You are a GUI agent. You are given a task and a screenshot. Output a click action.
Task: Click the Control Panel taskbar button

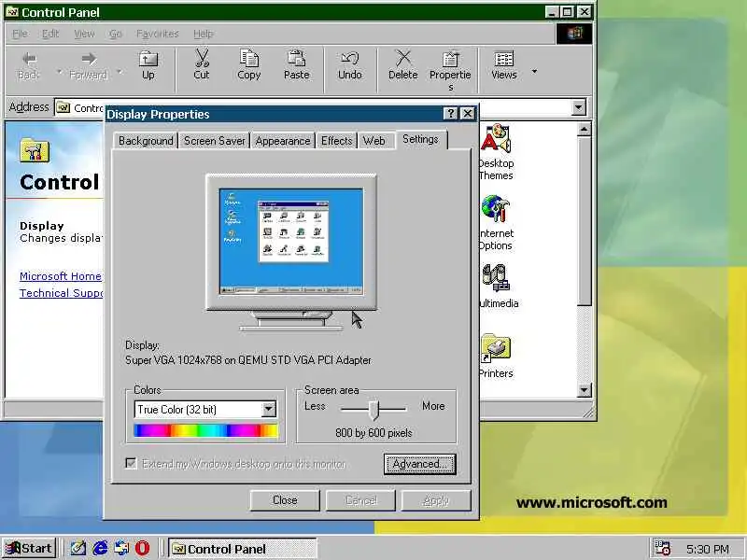pos(243,549)
